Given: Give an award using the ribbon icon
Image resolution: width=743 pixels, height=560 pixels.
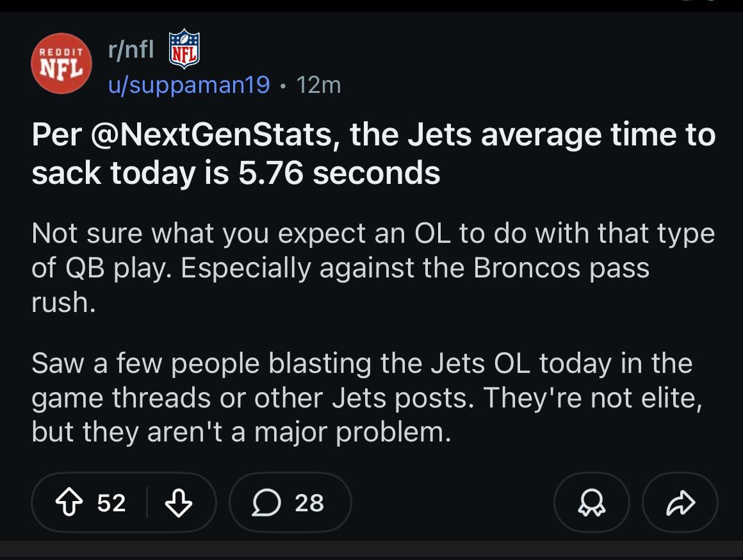Looking at the screenshot, I should (x=591, y=503).
